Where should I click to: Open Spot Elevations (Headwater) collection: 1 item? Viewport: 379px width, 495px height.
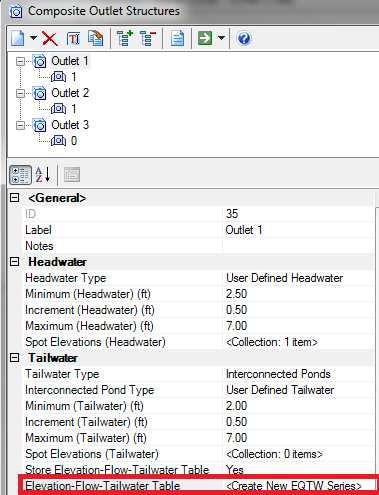click(x=298, y=342)
